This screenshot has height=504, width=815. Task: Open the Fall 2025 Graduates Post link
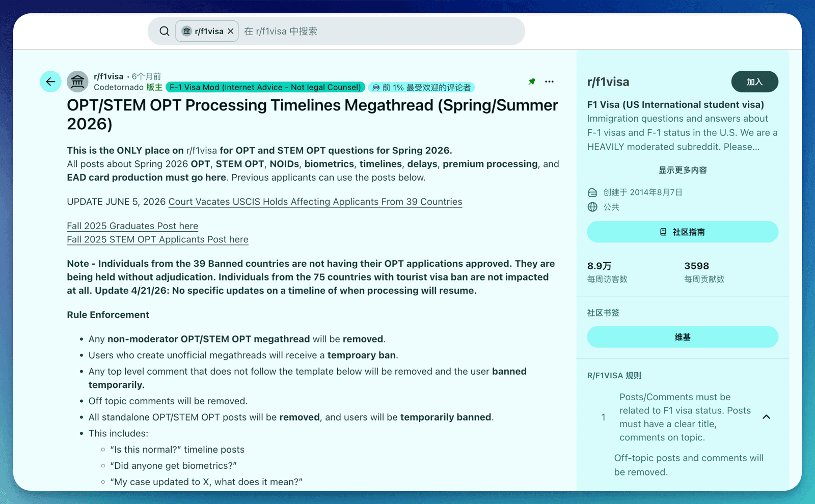pos(132,226)
